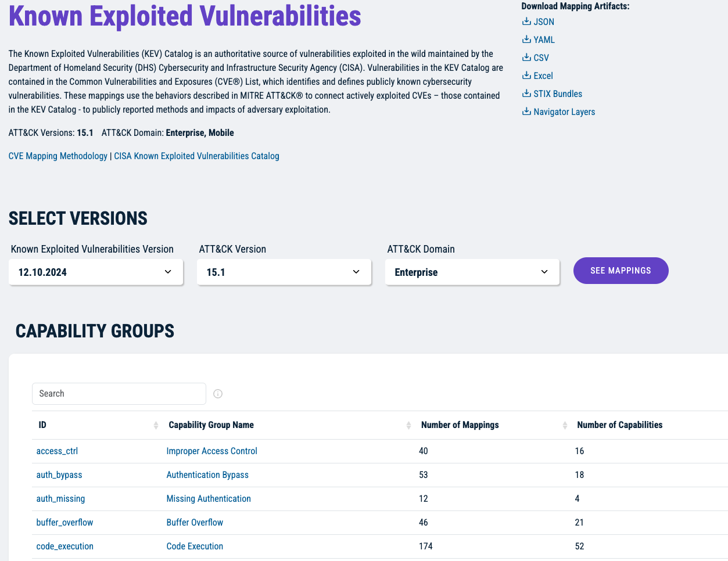The height and width of the screenshot is (561, 728).
Task: Open Known Exploited Vulnerabilities Version dropdown
Action: pyautogui.click(x=96, y=272)
